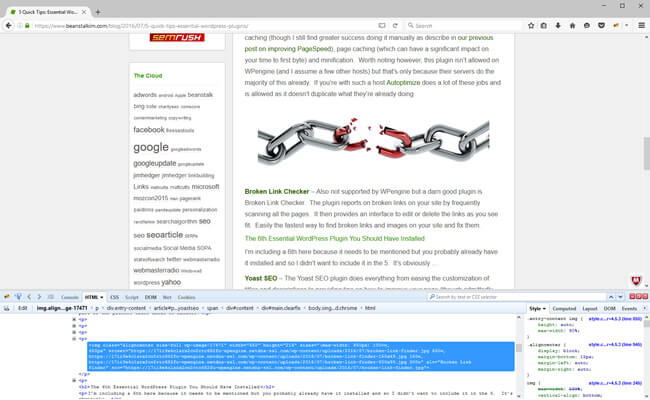Open the style.css source link for .entry-content img
Image resolution: width=650 pixels, height=400 pixels.
615,319
